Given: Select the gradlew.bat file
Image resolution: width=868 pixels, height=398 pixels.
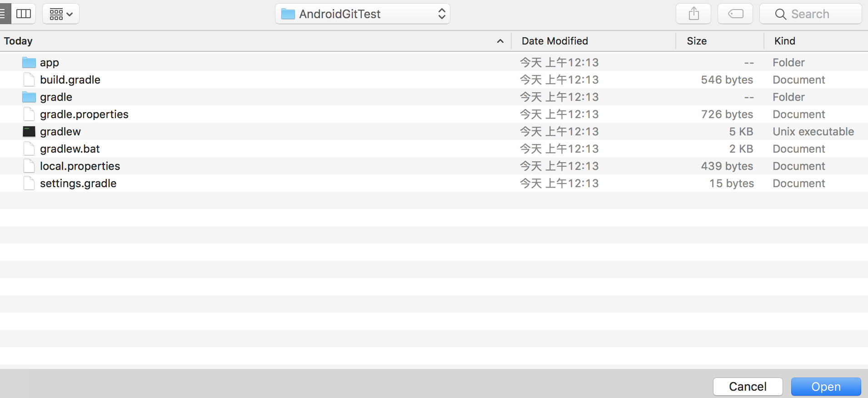Looking at the screenshot, I should click(70, 149).
